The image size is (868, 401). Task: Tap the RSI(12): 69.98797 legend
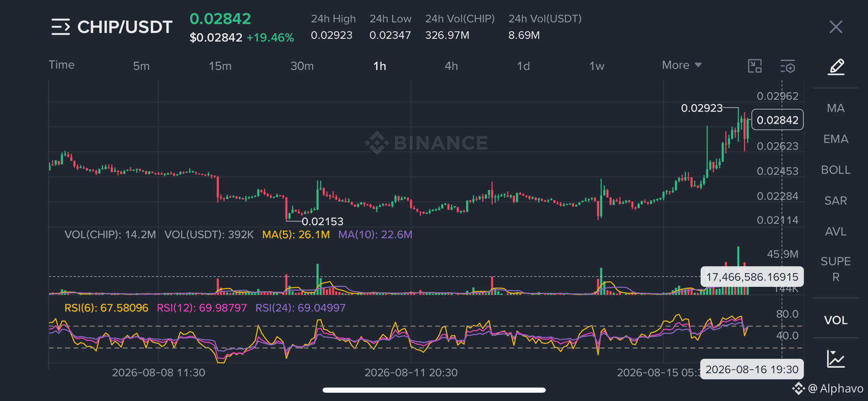click(202, 308)
